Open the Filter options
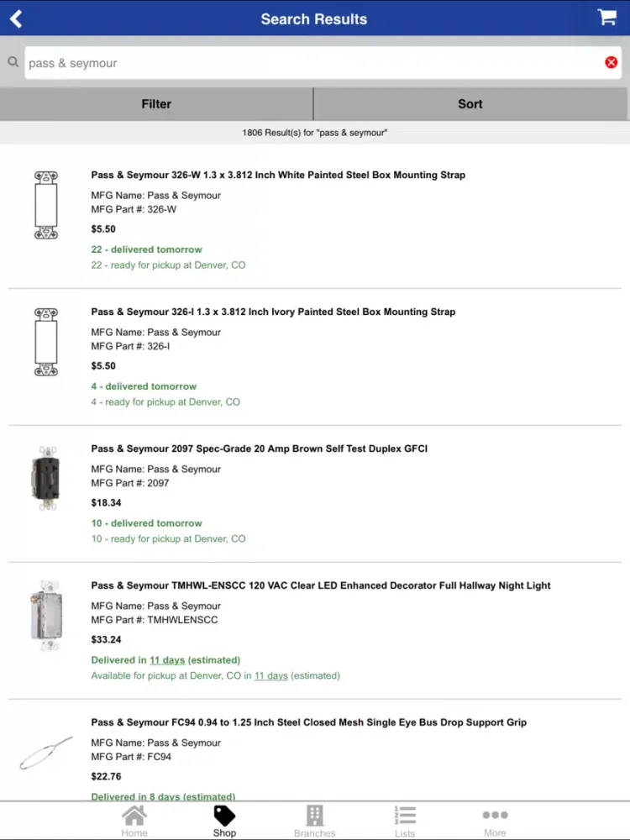The height and width of the screenshot is (840, 630). (x=156, y=104)
